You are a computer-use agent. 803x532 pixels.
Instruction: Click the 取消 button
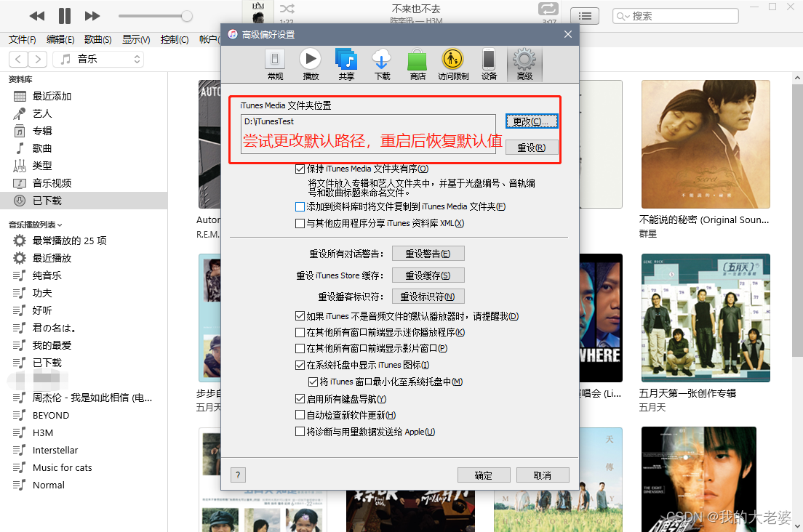point(543,475)
